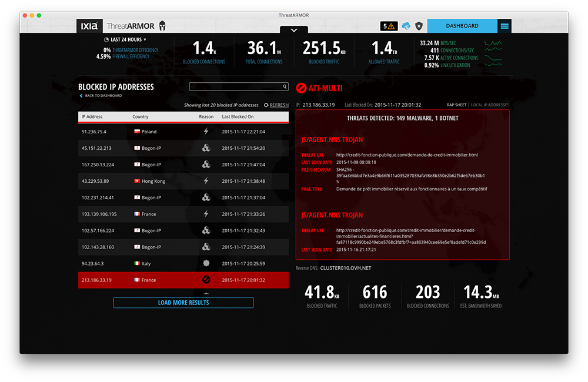Click the 14.3MB Est. Bandwidth Saved stat
Viewport: 588px width, 382px height.
481,296
